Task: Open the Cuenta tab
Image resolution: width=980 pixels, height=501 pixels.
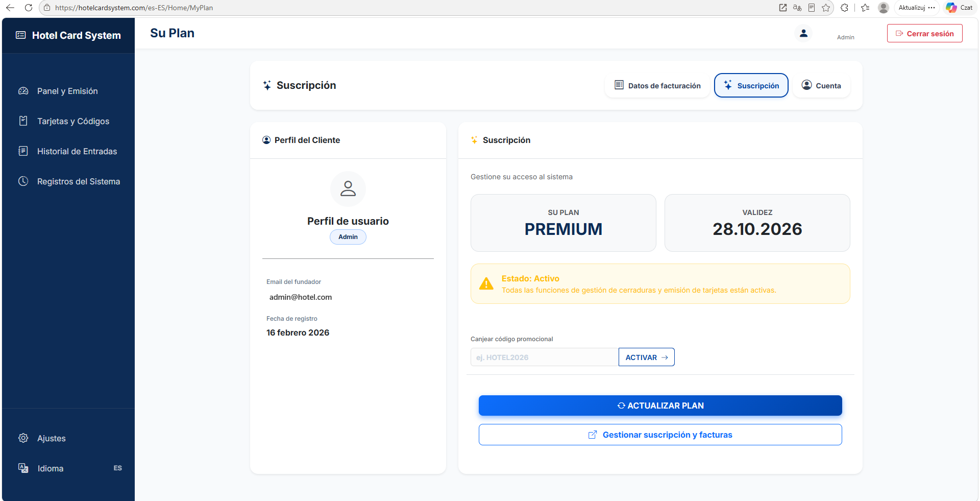Action: 821,85
